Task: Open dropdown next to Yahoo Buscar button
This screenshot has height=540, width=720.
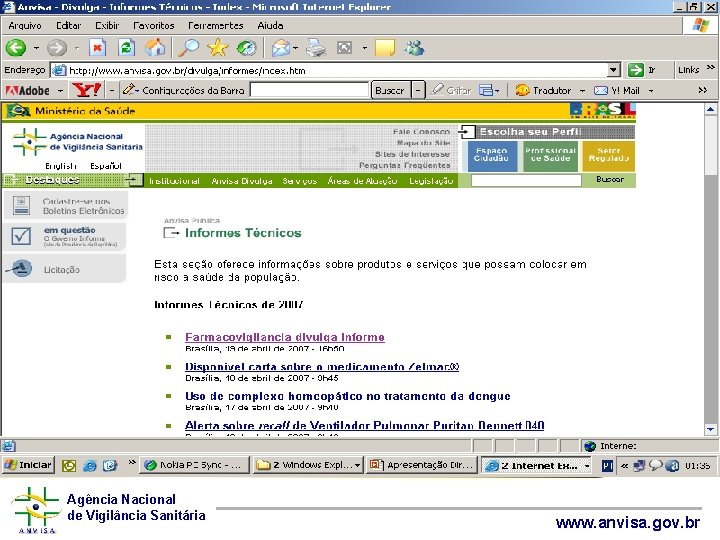Action: [418, 90]
